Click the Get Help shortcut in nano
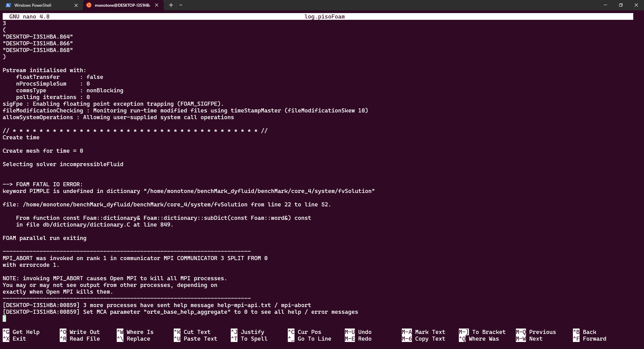Viewport: 644px width, 349px height. click(x=26, y=332)
